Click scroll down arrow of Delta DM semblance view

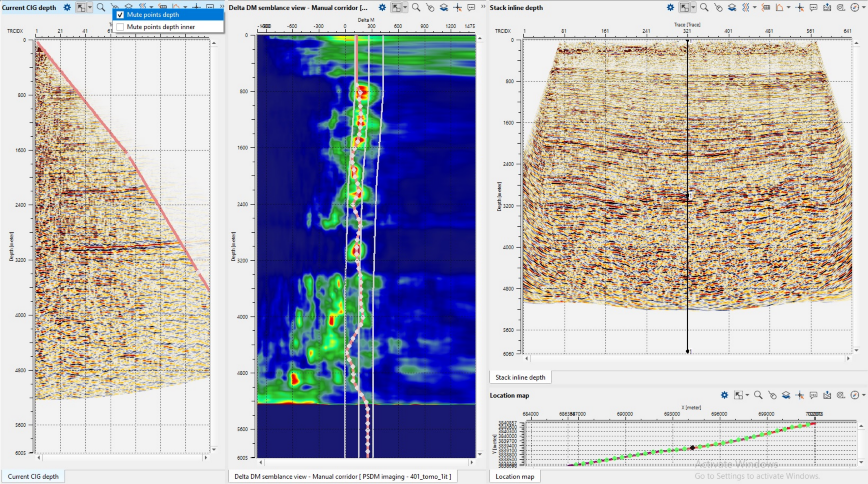pyautogui.click(x=480, y=454)
